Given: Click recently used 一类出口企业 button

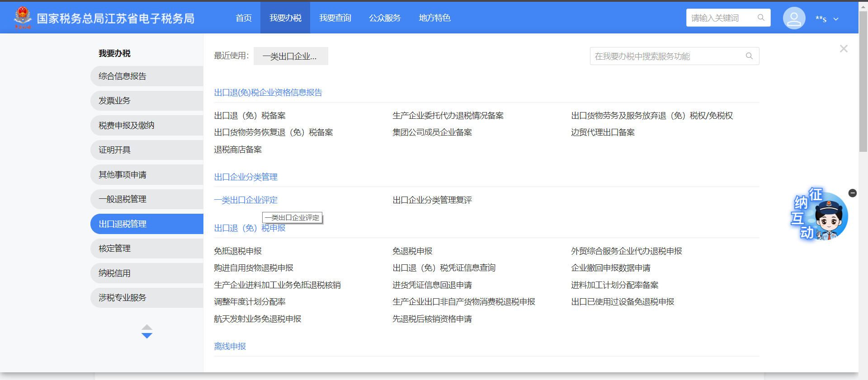Looking at the screenshot, I should pos(290,56).
